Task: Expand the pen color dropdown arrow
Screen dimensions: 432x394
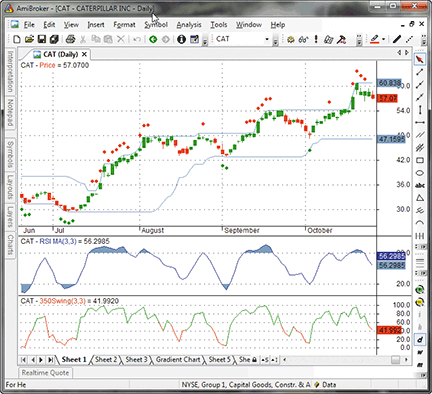Action: click(x=383, y=39)
